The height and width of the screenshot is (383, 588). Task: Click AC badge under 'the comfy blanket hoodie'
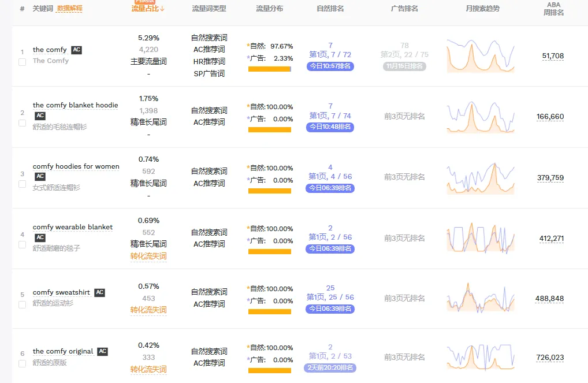pyautogui.click(x=40, y=116)
